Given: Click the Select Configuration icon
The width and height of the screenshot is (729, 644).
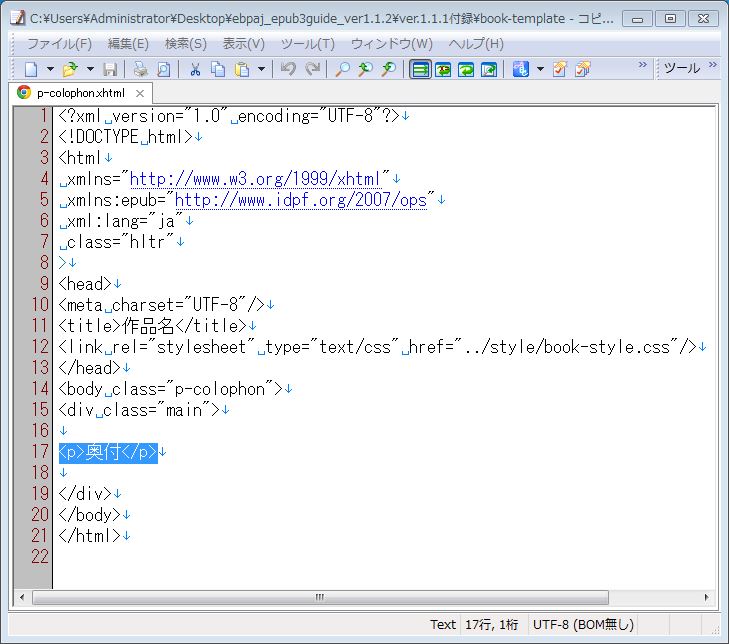Looking at the screenshot, I should coord(521,69).
